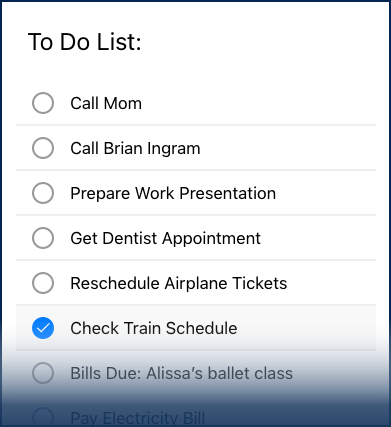Mark Call Brian Ingram as completed
The image size is (391, 427).
43,148
